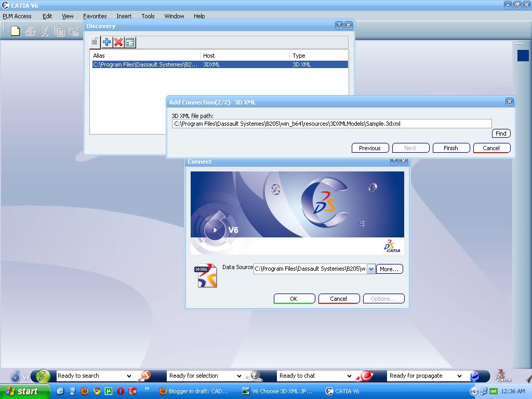Click the 3D XML file icon in Connect dialog
The height and width of the screenshot is (399, 532).
point(207,275)
